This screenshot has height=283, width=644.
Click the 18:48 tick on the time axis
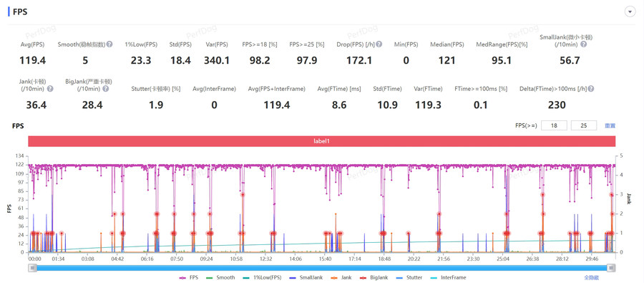tap(384, 259)
